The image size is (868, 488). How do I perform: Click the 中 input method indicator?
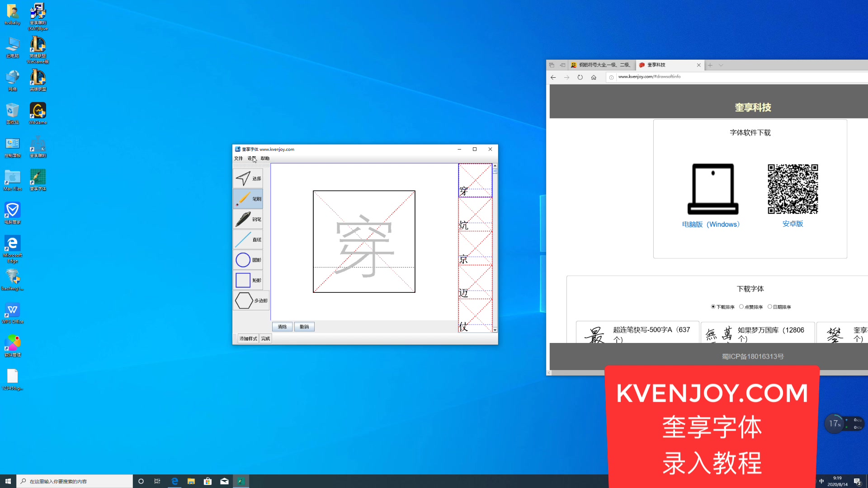(821, 481)
